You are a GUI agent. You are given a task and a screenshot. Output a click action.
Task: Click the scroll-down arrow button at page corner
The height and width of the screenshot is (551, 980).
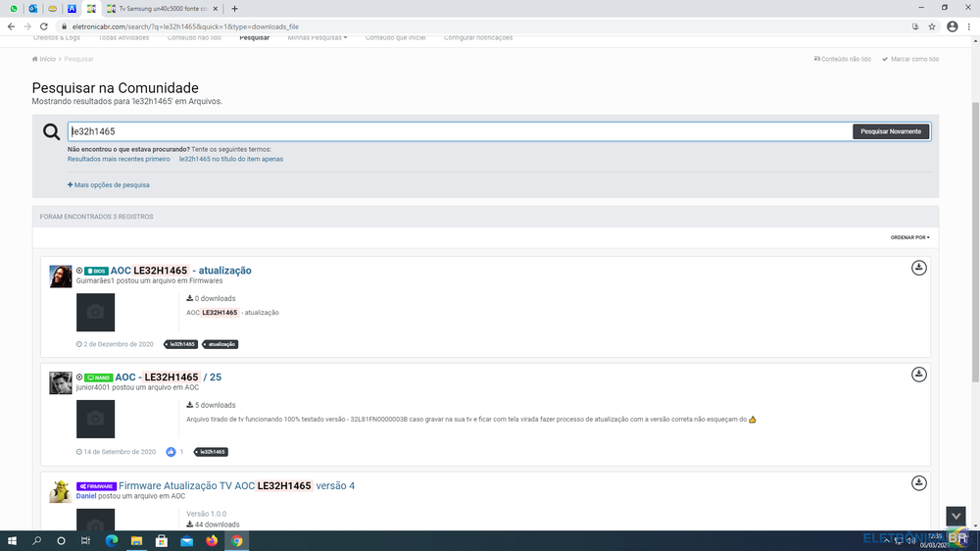(x=955, y=516)
